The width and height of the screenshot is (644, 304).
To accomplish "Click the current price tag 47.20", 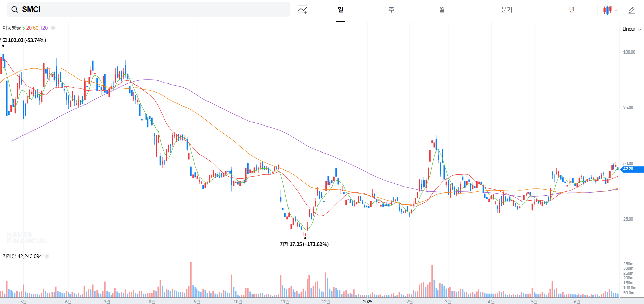I will click(632, 169).
